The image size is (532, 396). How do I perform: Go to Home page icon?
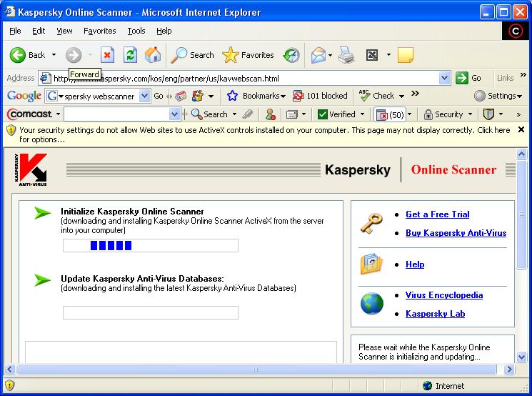(x=153, y=55)
